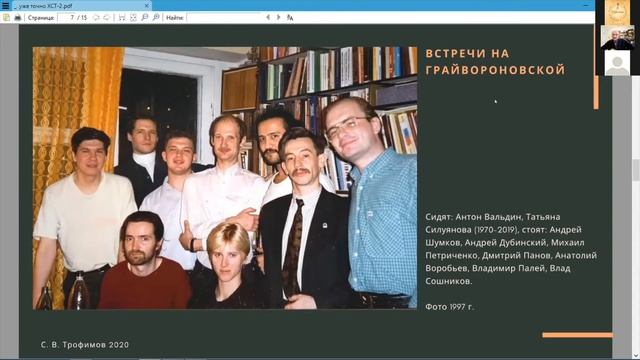Image resolution: width=640 pixels, height=360 pixels.
Task: Click the 'ВСТРЕЧИ НА ГРАЙВОРОНОВСКОЙ' slide title
Action: click(x=495, y=62)
